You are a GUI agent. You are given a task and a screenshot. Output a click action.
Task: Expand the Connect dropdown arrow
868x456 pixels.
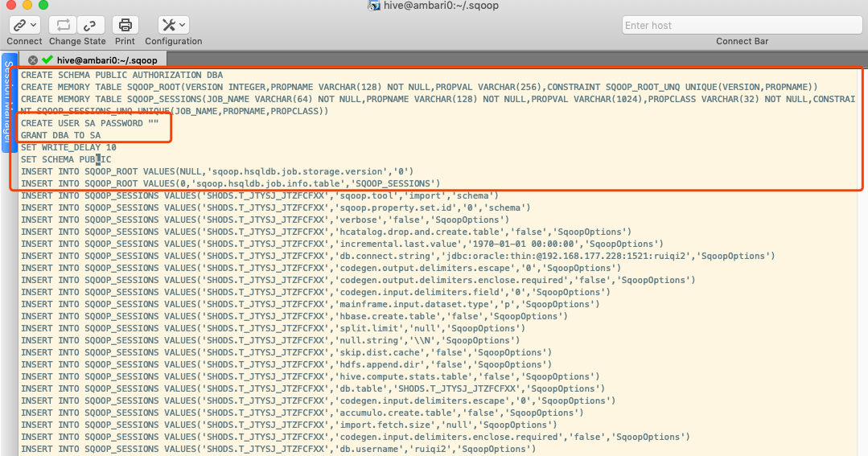tap(34, 26)
